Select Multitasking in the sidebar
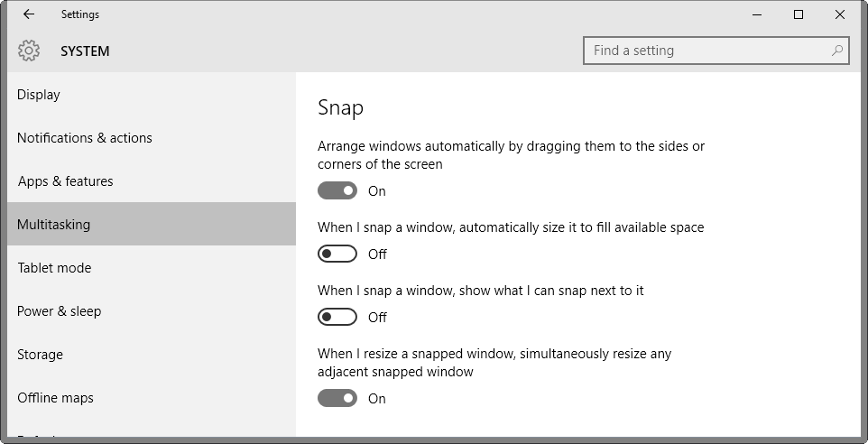Screen dimensions: 868x444 (x=54, y=225)
